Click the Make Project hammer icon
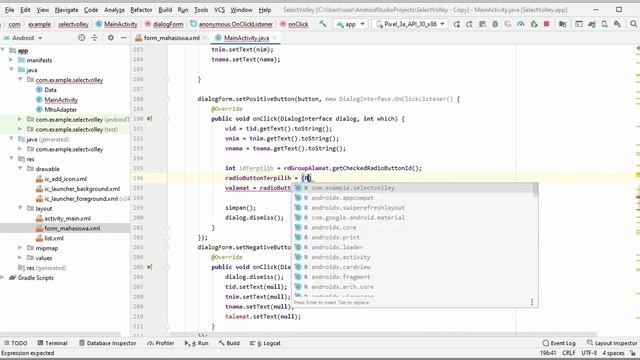The image size is (640, 360). 322,24
